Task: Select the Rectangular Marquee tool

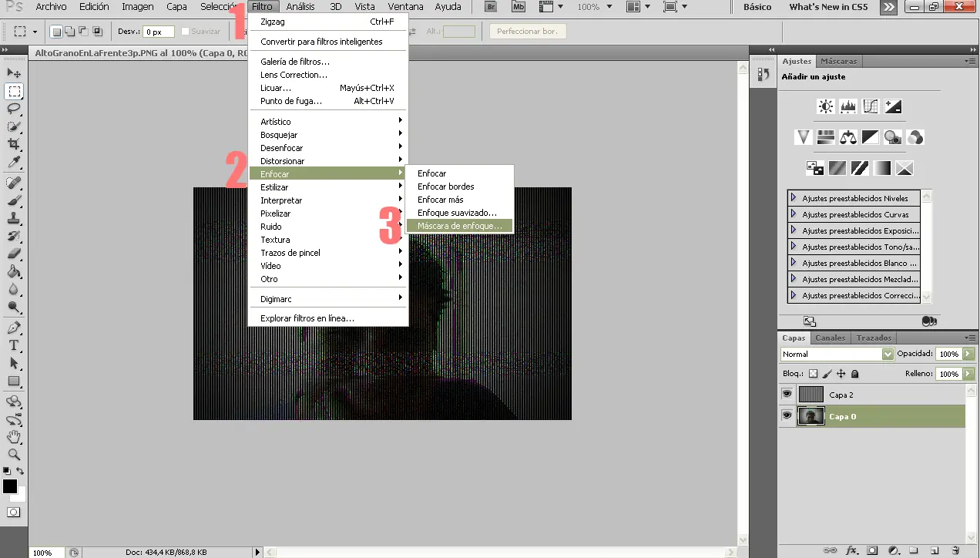Action: click(x=14, y=91)
